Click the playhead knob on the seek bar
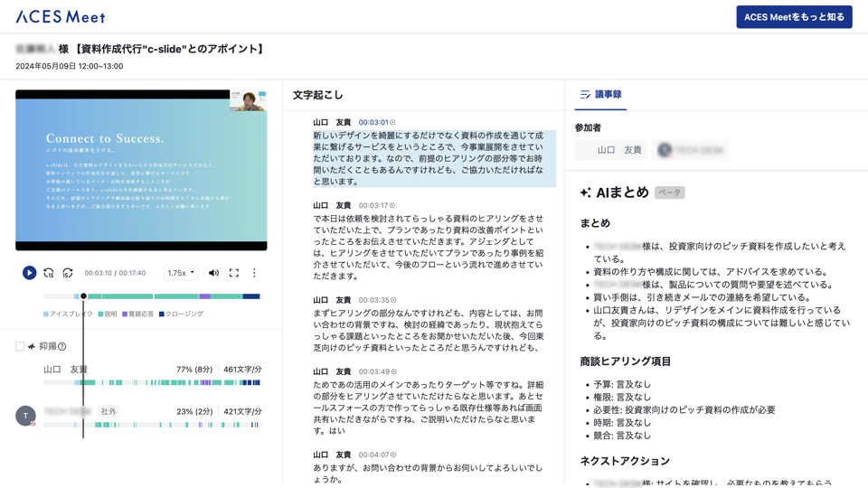 pos(83,296)
